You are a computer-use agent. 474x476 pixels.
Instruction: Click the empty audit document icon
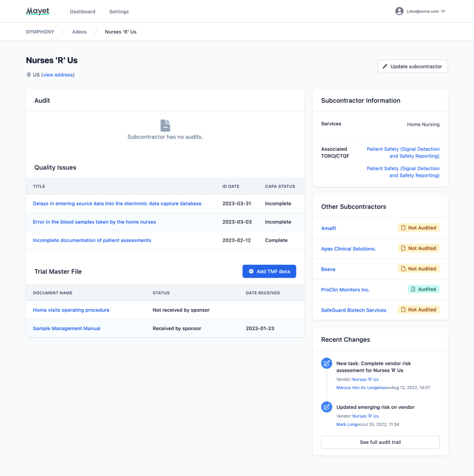click(165, 125)
